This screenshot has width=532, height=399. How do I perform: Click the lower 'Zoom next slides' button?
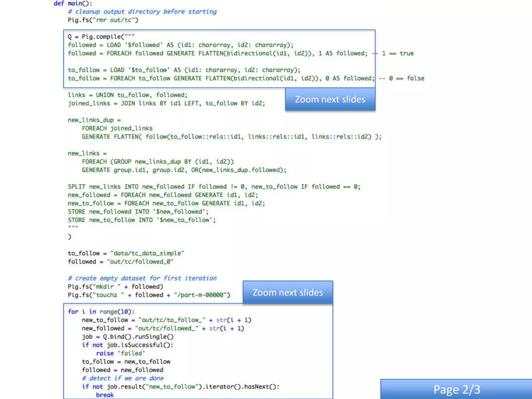[x=288, y=292]
